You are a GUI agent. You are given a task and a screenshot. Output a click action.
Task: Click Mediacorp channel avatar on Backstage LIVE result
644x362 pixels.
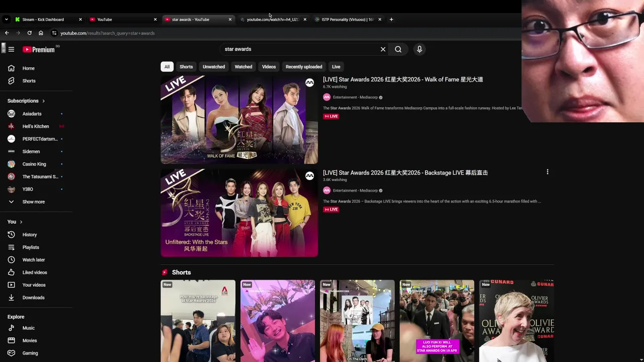click(327, 191)
